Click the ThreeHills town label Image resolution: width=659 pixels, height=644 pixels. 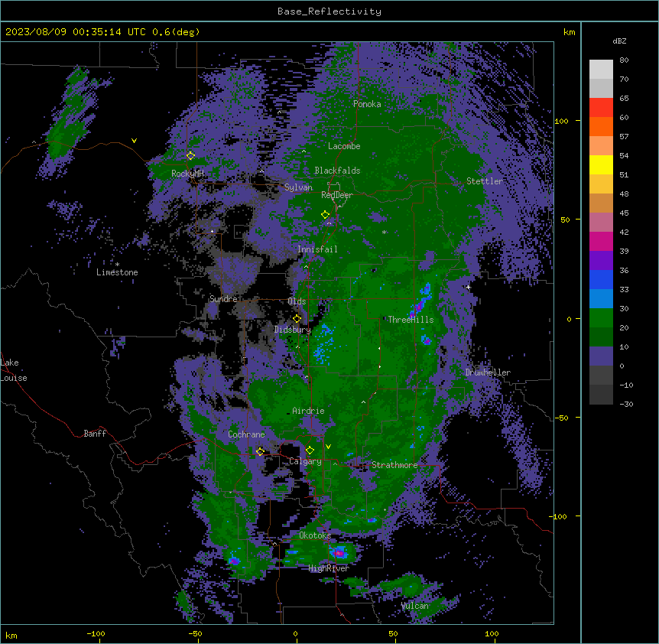click(411, 320)
